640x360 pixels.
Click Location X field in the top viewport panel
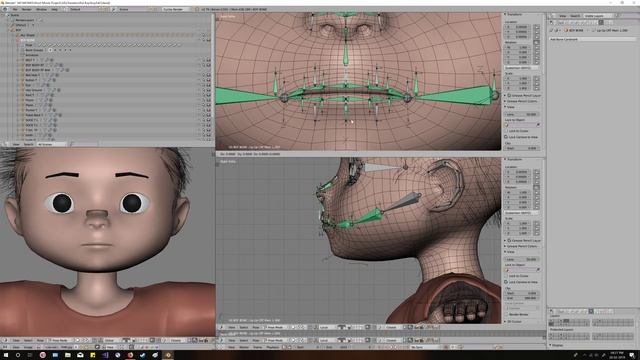[x=518, y=27]
